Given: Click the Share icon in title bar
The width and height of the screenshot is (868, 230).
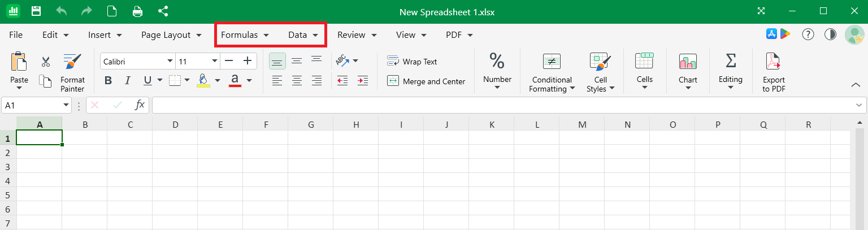Looking at the screenshot, I should point(163,11).
